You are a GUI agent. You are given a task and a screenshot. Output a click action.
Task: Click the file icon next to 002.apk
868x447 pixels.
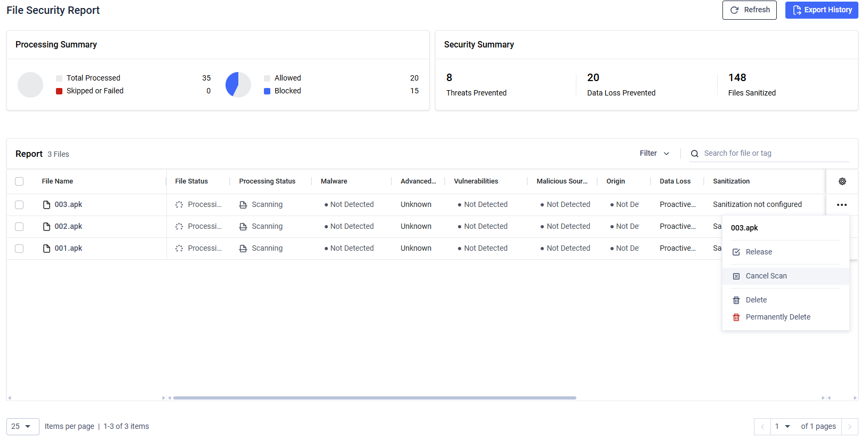47,227
